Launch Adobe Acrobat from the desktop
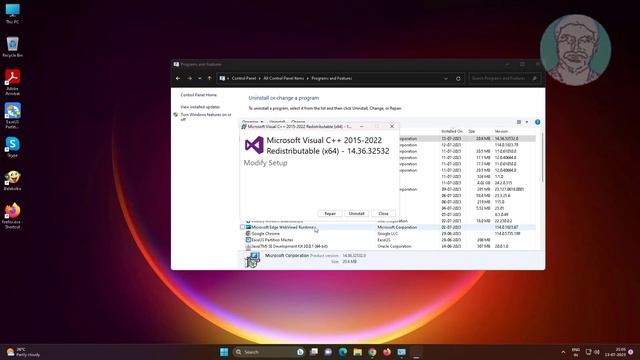The width and height of the screenshot is (640, 360). (x=12, y=82)
